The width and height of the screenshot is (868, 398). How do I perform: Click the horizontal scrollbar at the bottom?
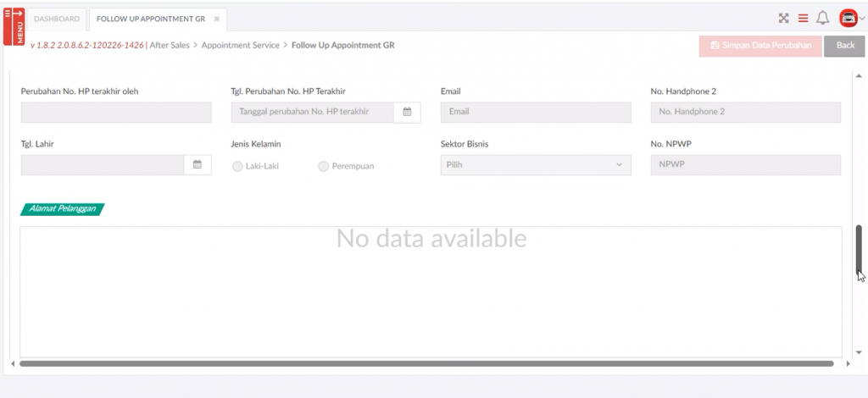(x=424, y=363)
